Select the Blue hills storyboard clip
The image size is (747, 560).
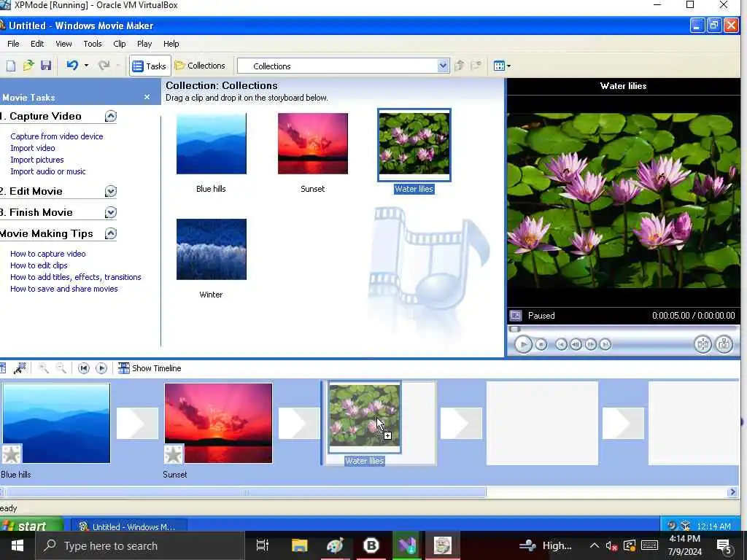click(56, 423)
